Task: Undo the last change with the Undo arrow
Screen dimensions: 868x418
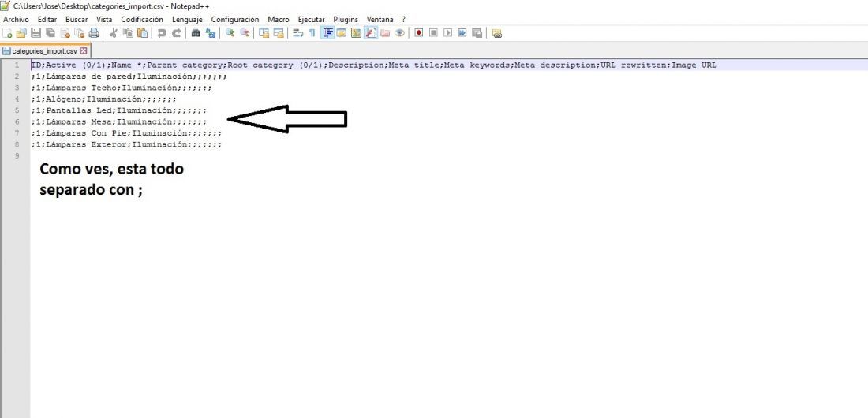Action: 162,33
